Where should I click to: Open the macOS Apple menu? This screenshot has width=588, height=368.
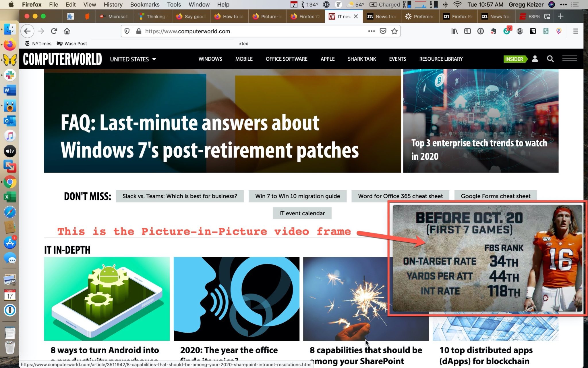[11, 4]
